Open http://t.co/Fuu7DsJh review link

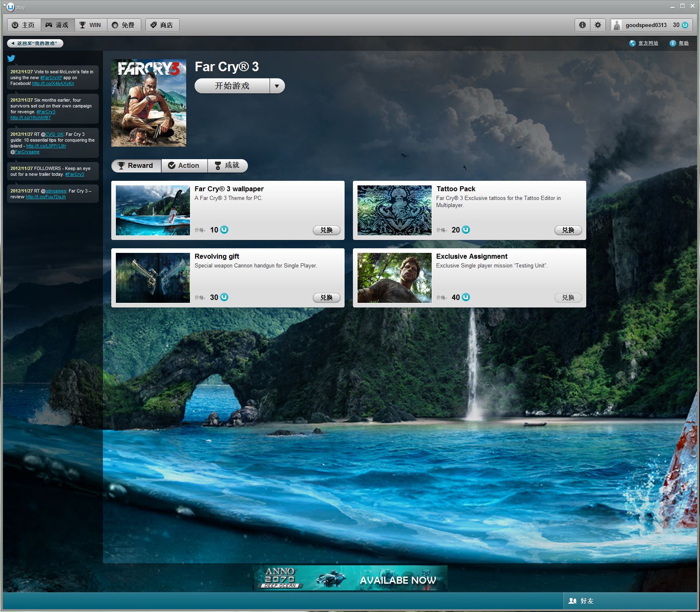click(x=46, y=197)
